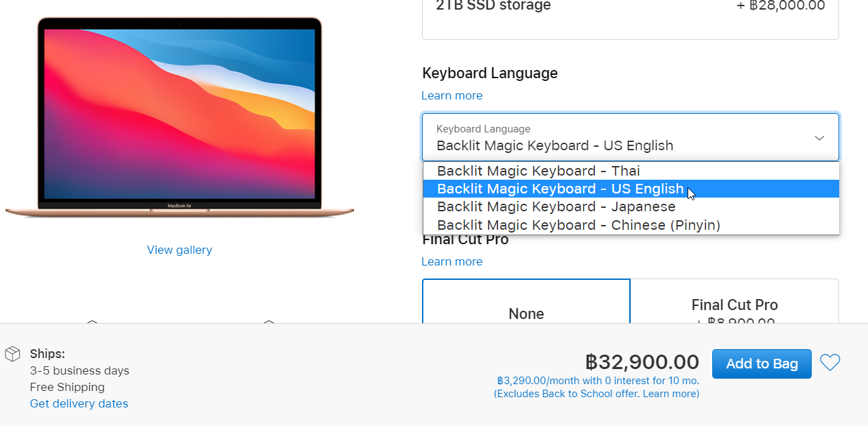Viewport: 868px width, 426px height.
Task: Choose the Final Cut Pro add-on option
Action: pyautogui.click(x=734, y=305)
